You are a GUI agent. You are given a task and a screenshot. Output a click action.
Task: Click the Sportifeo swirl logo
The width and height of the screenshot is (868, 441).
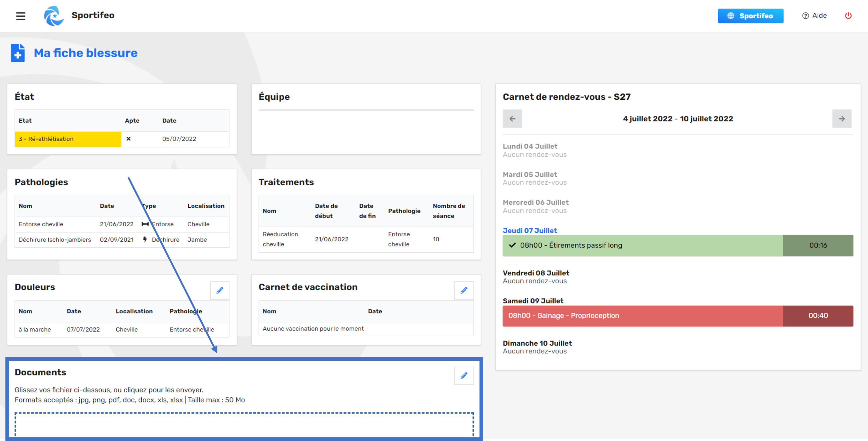(54, 16)
